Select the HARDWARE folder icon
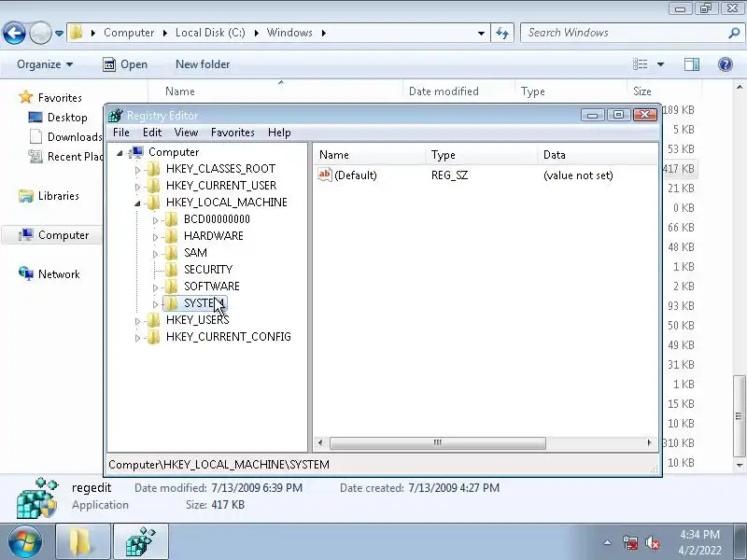Image resolution: width=747 pixels, height=560 pixels. (x=172, y=236)
